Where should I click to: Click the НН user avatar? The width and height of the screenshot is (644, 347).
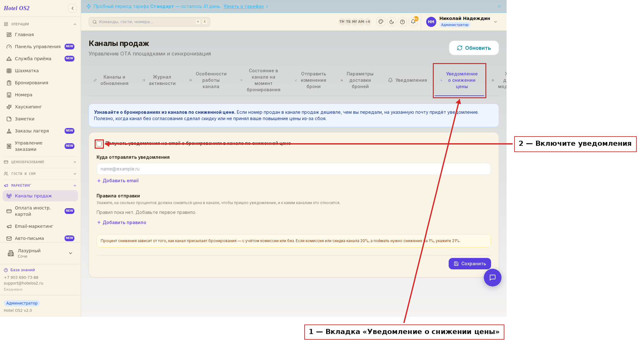point(431,22)
